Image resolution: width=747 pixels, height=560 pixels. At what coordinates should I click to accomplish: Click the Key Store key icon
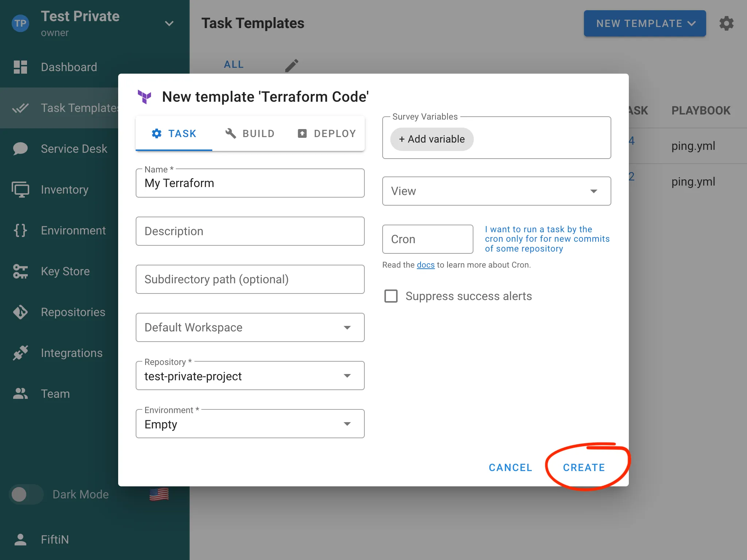(20, 271)
